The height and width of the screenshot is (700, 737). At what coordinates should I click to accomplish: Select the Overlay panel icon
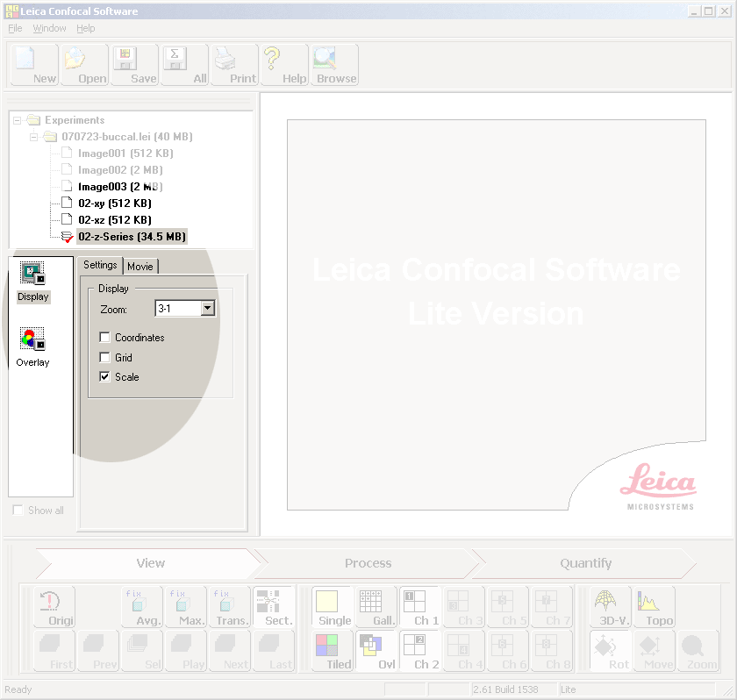click(33, 347)
